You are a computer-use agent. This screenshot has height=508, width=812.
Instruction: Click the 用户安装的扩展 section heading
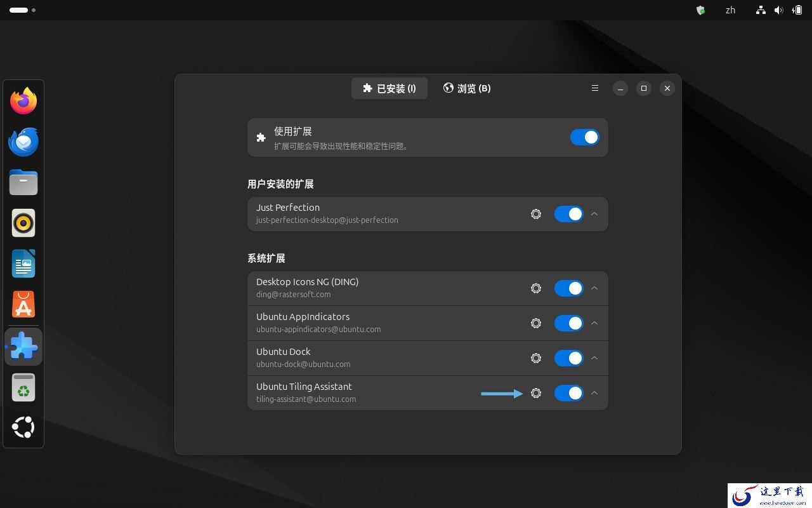click(280, 184)
